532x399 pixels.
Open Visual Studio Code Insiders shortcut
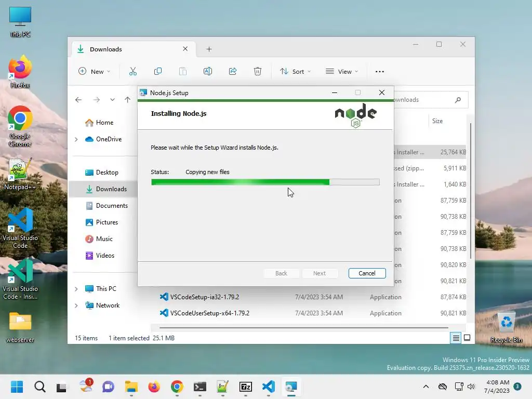coord(20,279)
